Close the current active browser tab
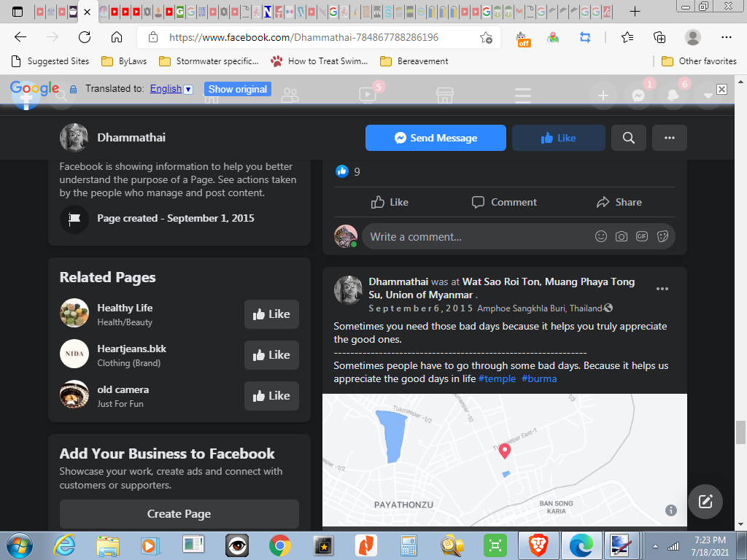This screenshot has width=747, height=560. (88, 12)
